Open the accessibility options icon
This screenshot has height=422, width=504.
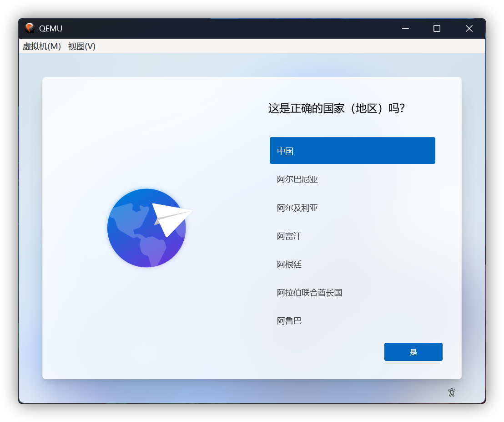click(452, 392)
